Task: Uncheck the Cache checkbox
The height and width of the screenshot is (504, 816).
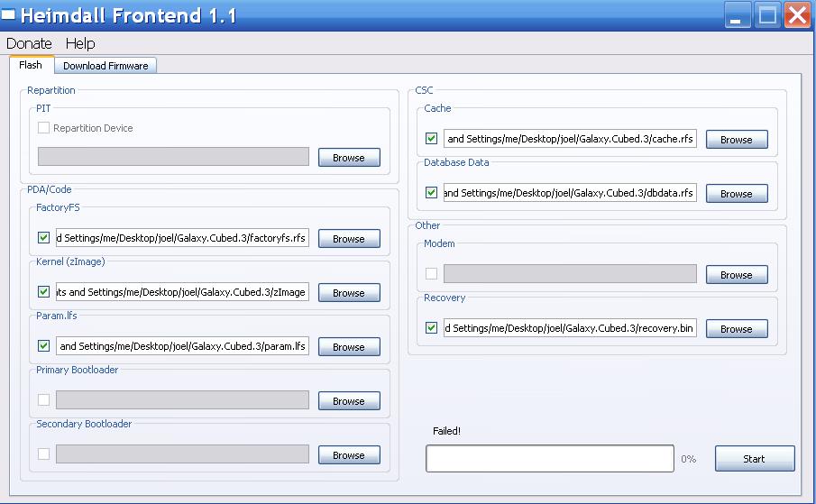Action: [x=431, y=138]
